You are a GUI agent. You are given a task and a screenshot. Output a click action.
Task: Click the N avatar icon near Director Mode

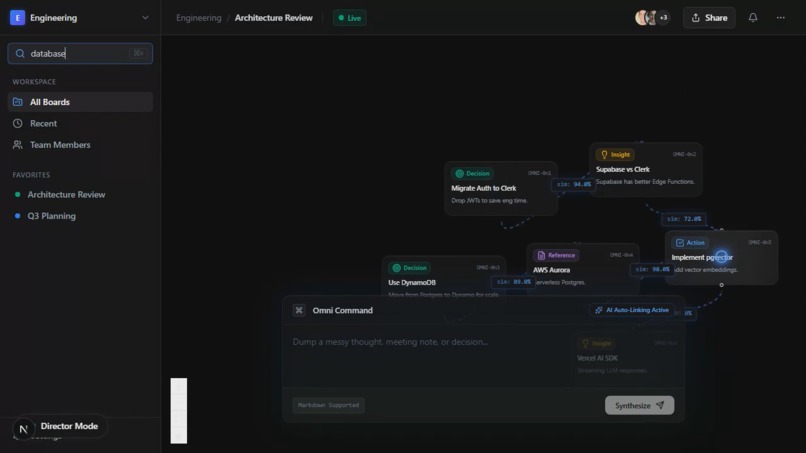pyautogui.click(x=23, y=428)
